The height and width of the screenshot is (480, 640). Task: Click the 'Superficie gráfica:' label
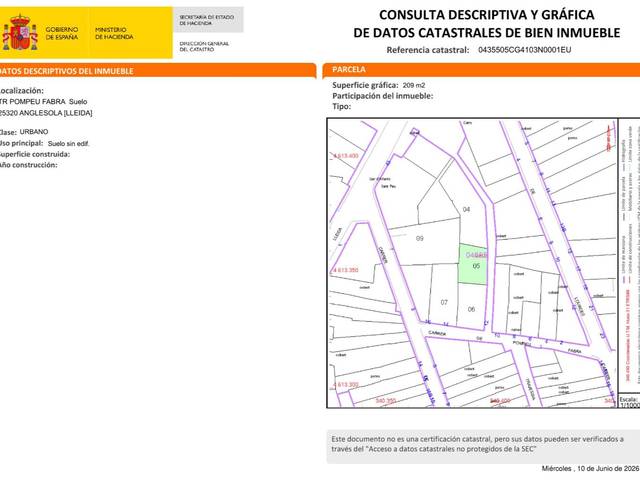pyautogui.click(x=365, y=85)
